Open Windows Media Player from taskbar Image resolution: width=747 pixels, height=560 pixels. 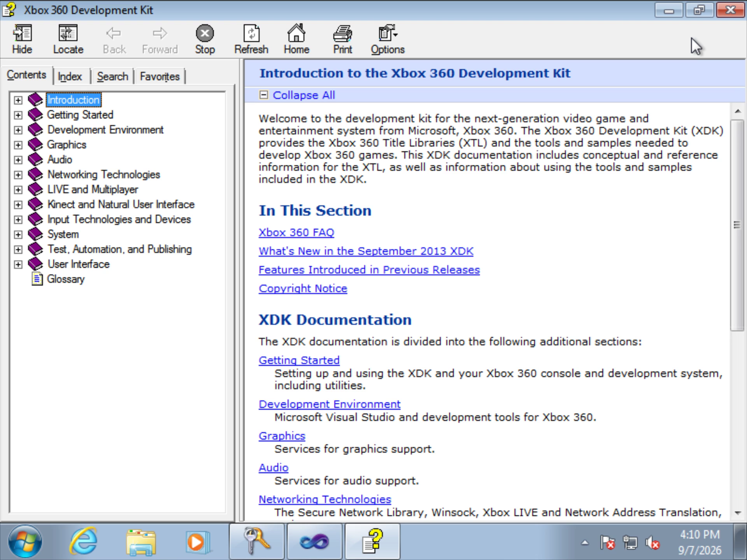tap(198, 542)
